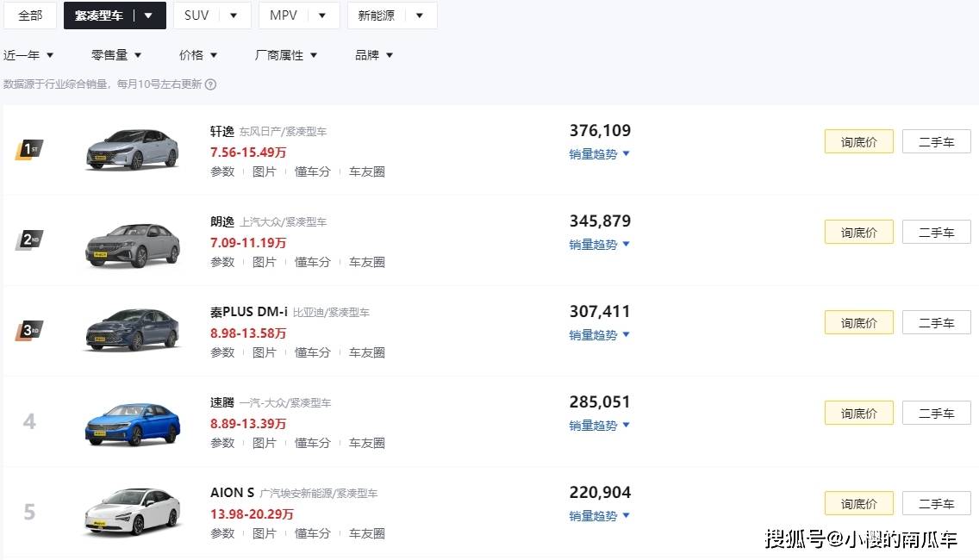
Task: Open 懂车分 link for 轩逸
Action: pyautogui.click(x=312, y=171)
